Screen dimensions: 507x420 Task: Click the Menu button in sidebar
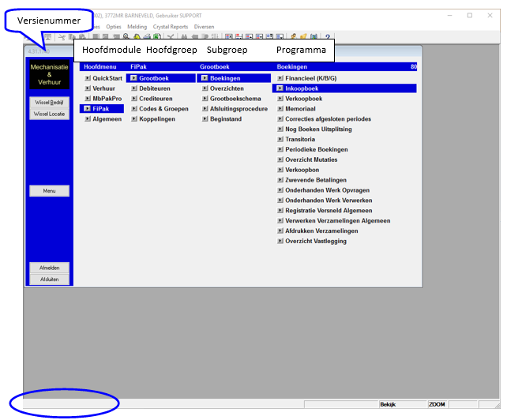(x=49, y=191)
